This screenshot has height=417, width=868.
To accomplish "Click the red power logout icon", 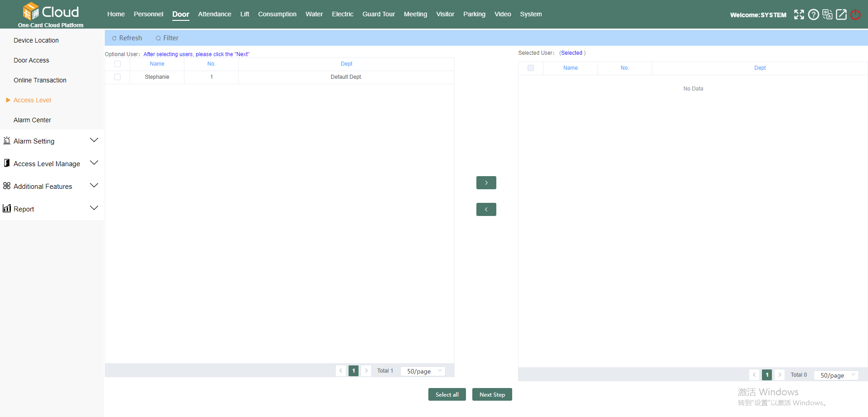I will point(855,14).
